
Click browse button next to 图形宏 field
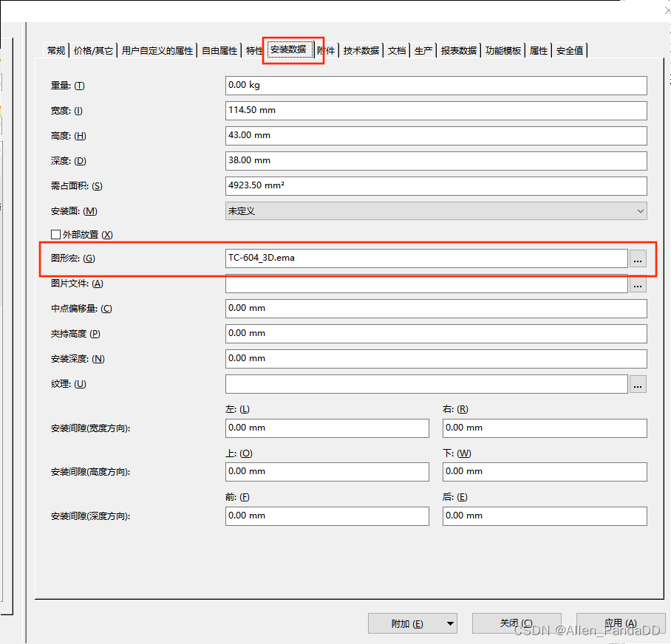638,258
